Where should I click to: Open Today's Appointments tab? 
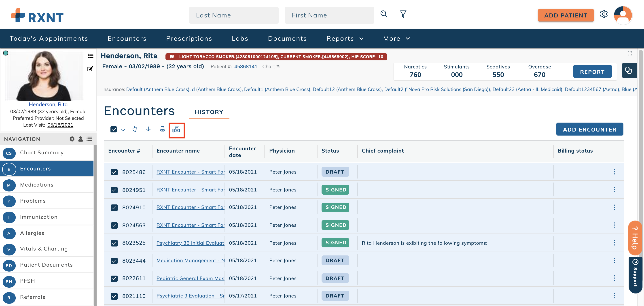[49, 38]
